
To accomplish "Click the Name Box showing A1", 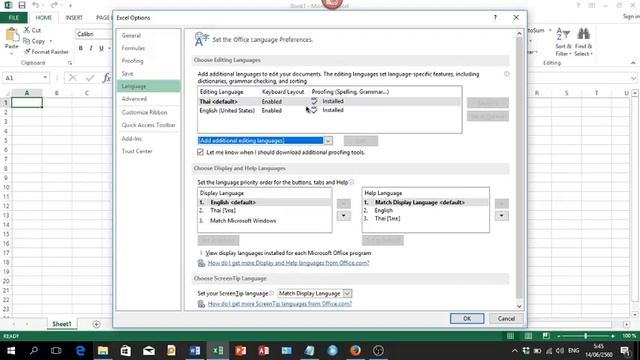I will click(26, 78).
